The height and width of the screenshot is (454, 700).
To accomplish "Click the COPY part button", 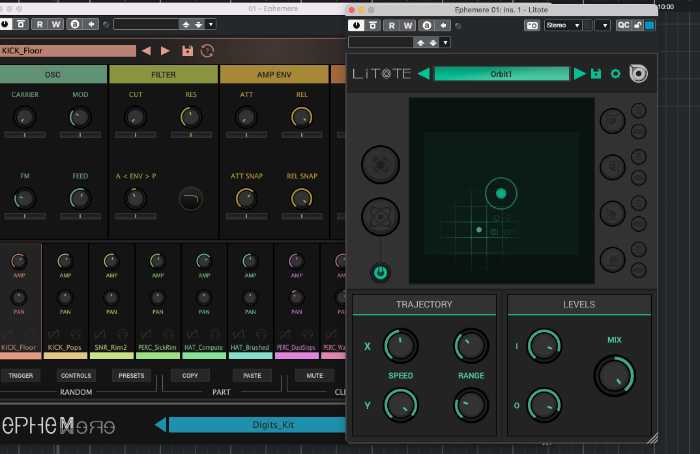I will point(190,375).
